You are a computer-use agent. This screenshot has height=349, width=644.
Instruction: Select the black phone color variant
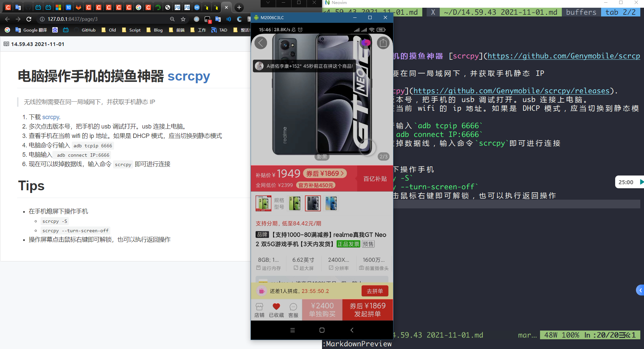(x=313, y=203)
